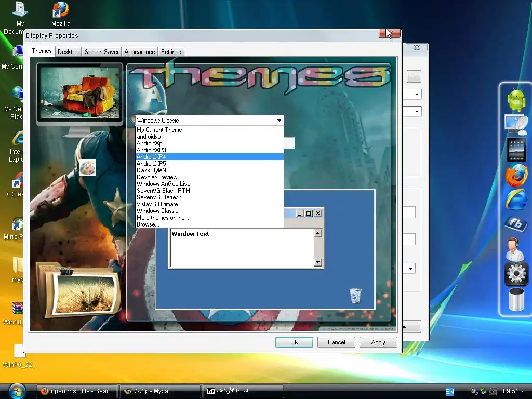Pick the Devoler-Preview theme
Screen dimensions: 532x399
coord(210,177)
